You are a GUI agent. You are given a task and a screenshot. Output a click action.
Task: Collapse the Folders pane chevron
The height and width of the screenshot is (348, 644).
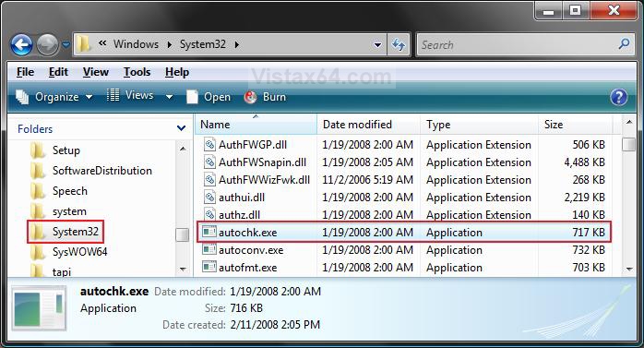181,128
